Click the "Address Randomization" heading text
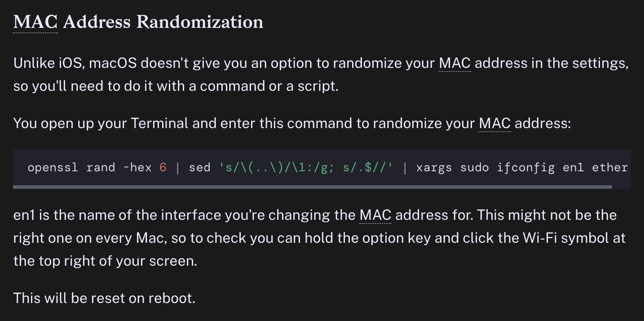This screenshot has height=321, width=644. tap(163, 22)
